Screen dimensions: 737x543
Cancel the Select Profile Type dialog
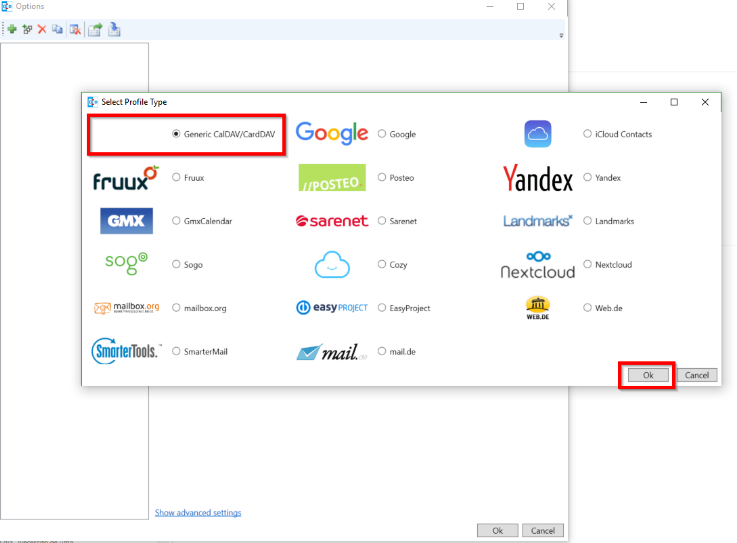tap(697, 375)
